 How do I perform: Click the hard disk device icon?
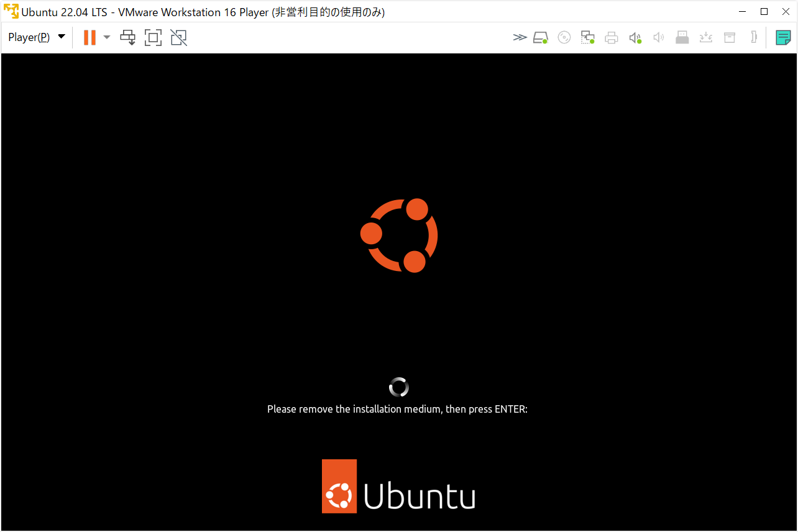coord(541,38)
